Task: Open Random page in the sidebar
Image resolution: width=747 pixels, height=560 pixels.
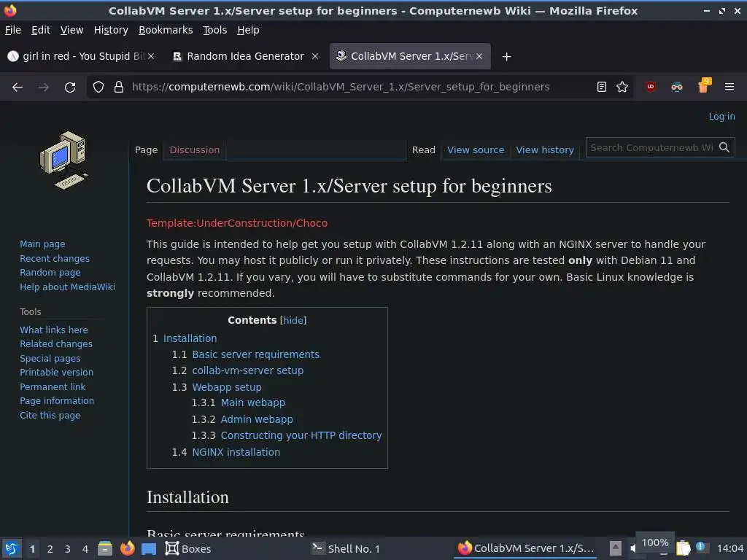Action: pyautogui.click(x=50, y=273)
